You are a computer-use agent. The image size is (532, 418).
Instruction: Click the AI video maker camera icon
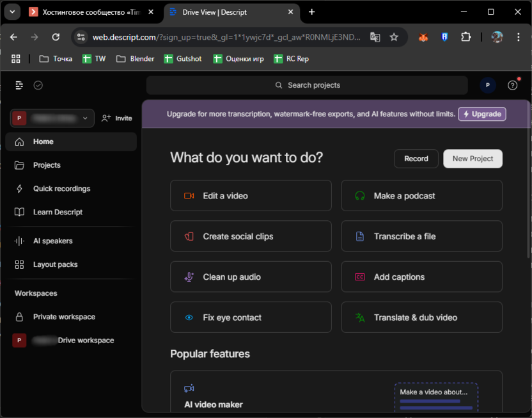[x=189, y=389]
